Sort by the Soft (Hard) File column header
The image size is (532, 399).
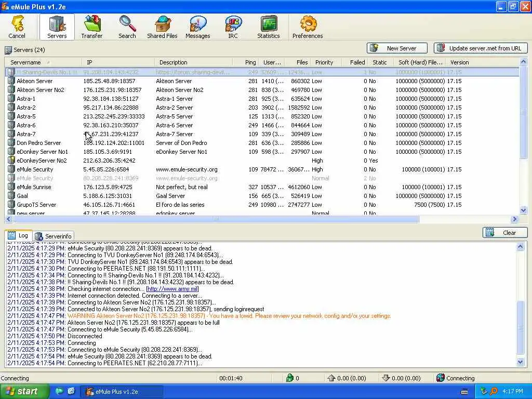420,62
